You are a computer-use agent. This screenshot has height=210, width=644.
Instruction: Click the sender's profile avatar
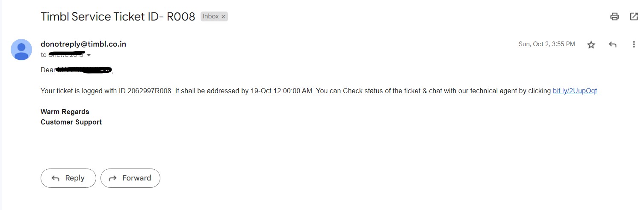(21, 50)
